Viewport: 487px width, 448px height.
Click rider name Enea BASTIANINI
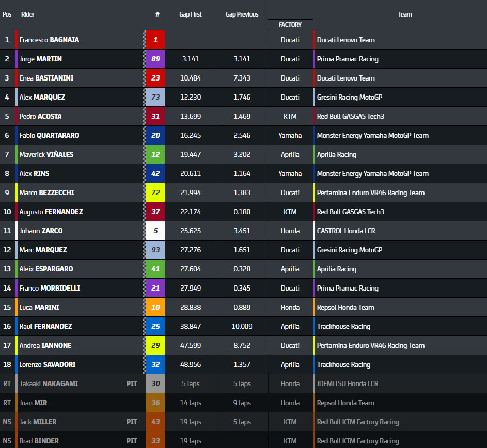46,78
